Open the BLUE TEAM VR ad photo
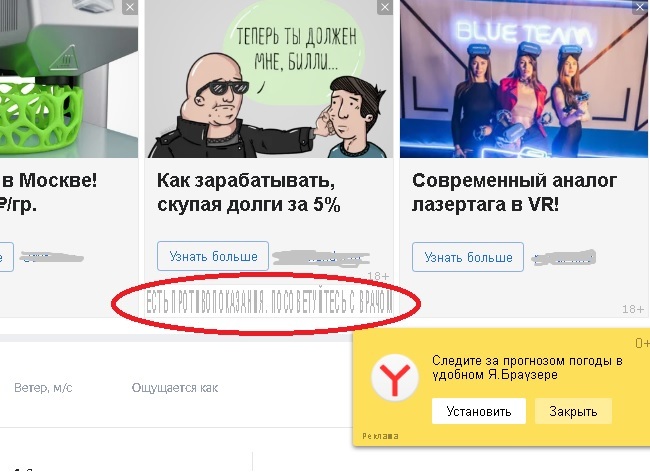Viewport: 650px width, 475px height. click(524, 79)
